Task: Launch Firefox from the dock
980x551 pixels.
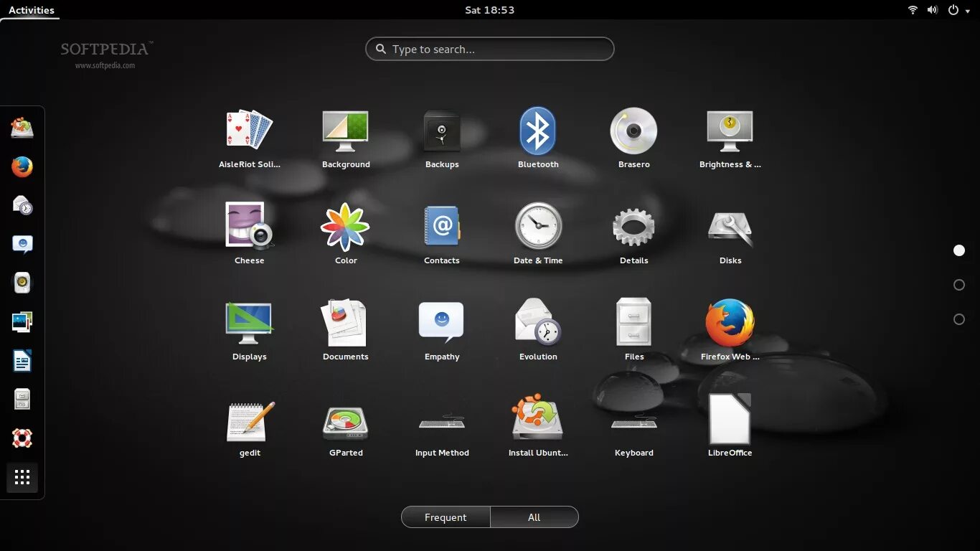Action: 22,167
